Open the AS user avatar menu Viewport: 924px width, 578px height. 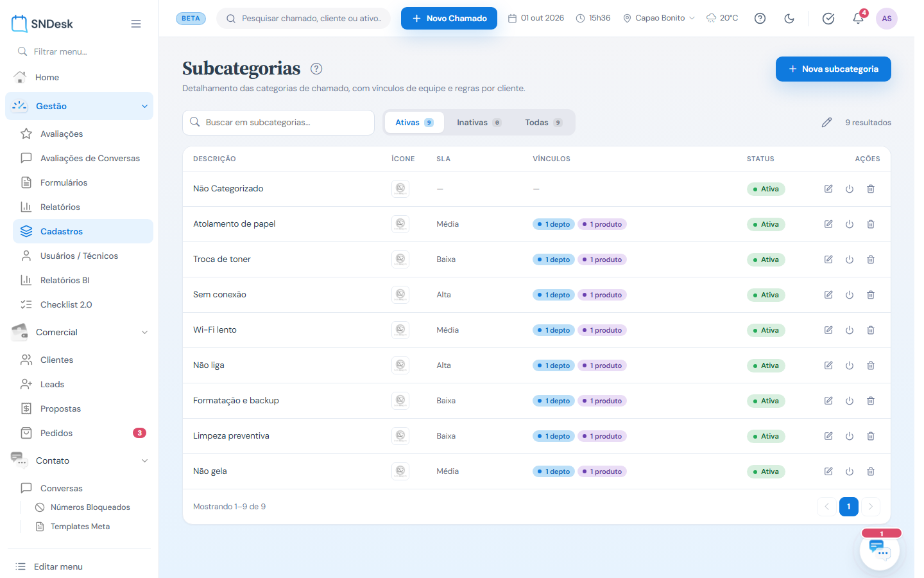[x=887, y=19]
